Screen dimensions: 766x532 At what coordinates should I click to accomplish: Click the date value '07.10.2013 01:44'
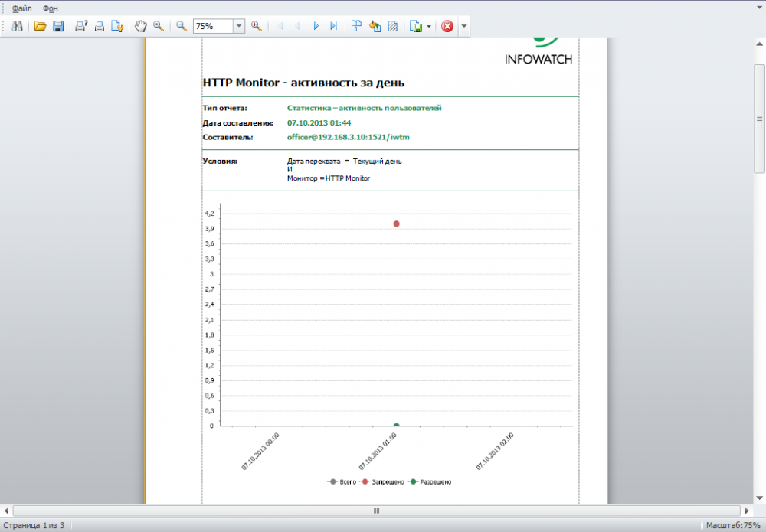coord(319,122)
